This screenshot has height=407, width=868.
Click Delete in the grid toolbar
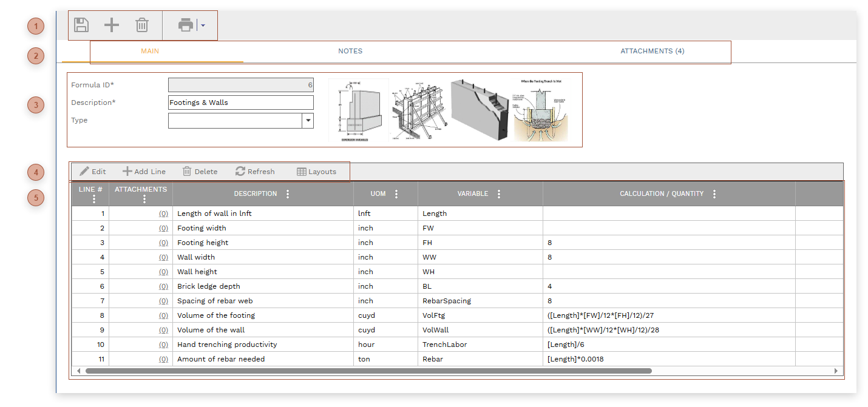[x=200, y=172]
